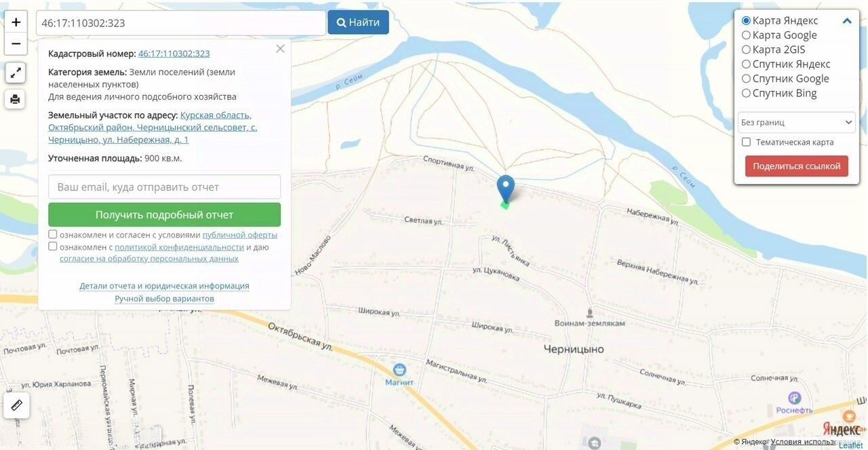Click the Найти search button
The width and height of the screenshot is (868, 450).
tap(358, 22)
